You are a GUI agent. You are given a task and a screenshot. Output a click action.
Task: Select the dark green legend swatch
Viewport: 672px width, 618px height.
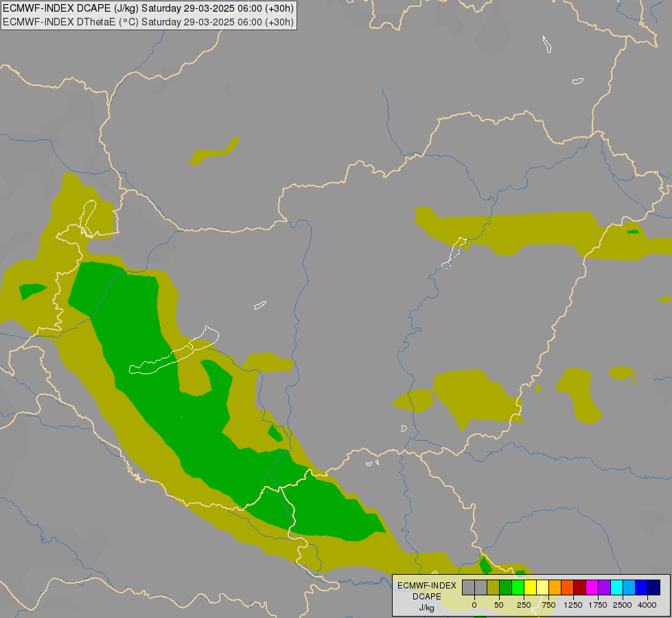coord(505,588)
